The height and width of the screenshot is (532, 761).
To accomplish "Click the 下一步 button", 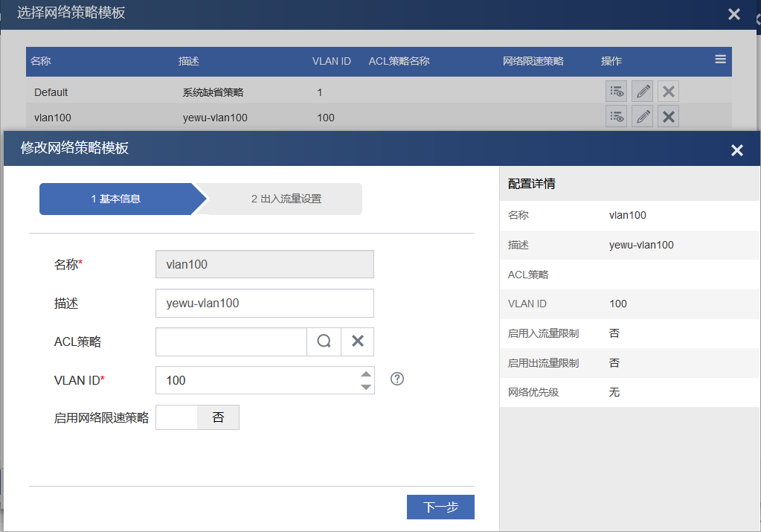I will pos(440,507).
